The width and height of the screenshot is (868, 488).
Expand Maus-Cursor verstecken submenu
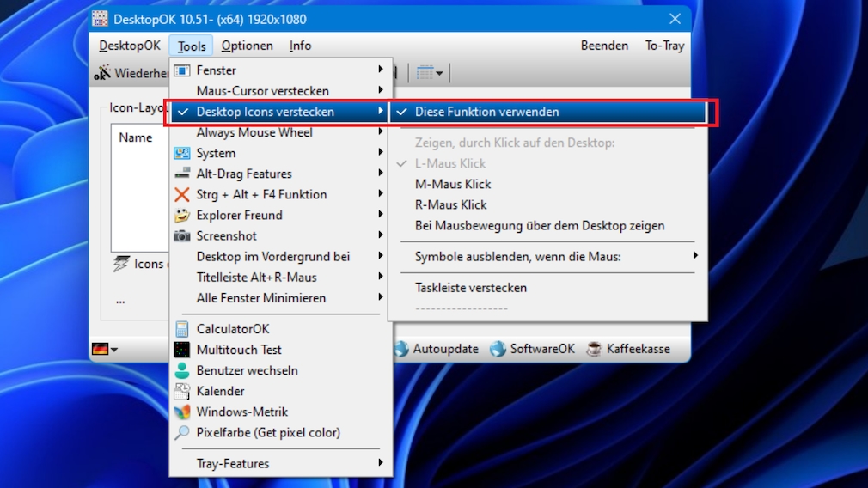pos(381,90)
